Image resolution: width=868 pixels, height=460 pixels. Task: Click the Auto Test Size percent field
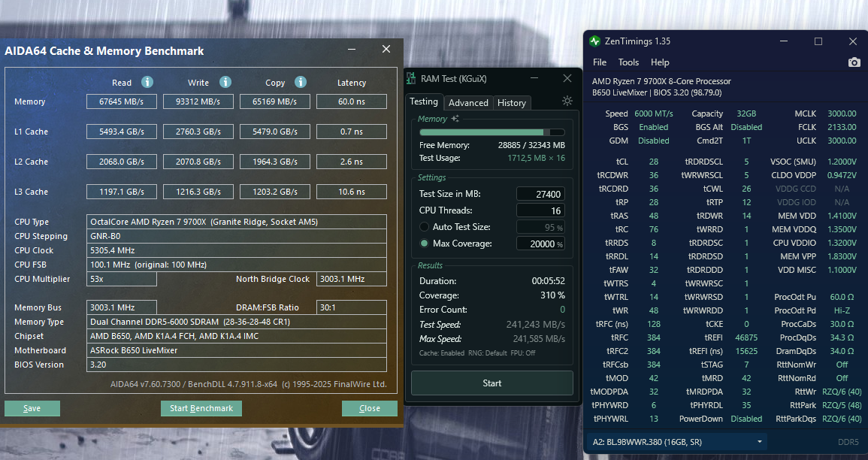(x=540, y=227)
